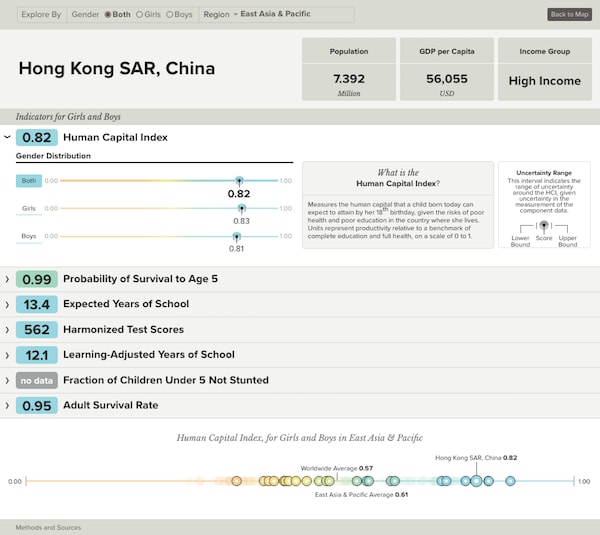The width and height of the screenshot is (600, 535).
Task: Click the Income Group High Income card
Action: coord(545,69)
